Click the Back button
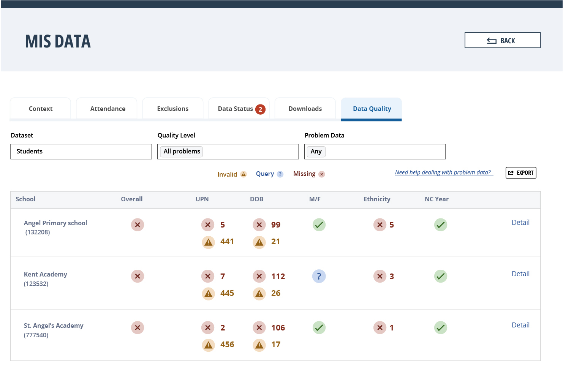Viewport: 563px width, 392px height. (502, 40)
